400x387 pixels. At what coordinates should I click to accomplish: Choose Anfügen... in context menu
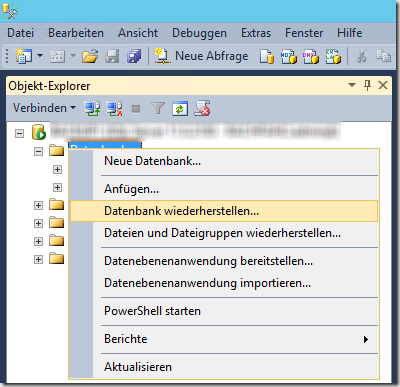click(224, 189)
